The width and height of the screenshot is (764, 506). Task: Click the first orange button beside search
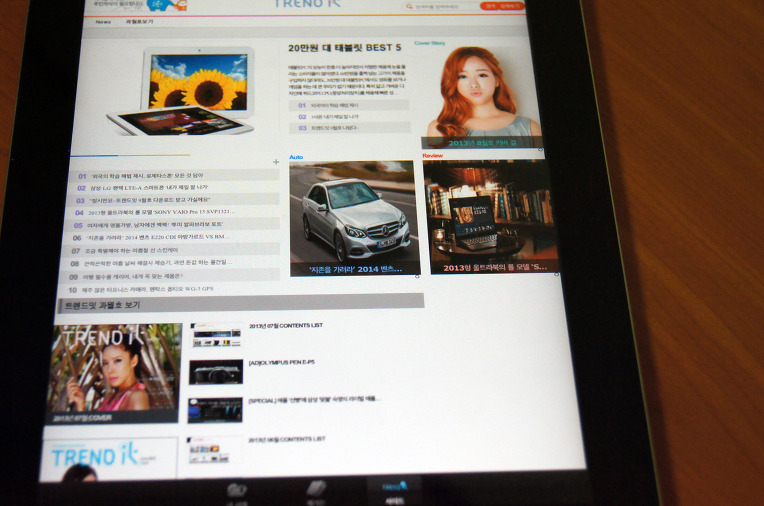(x=489, y=6)
